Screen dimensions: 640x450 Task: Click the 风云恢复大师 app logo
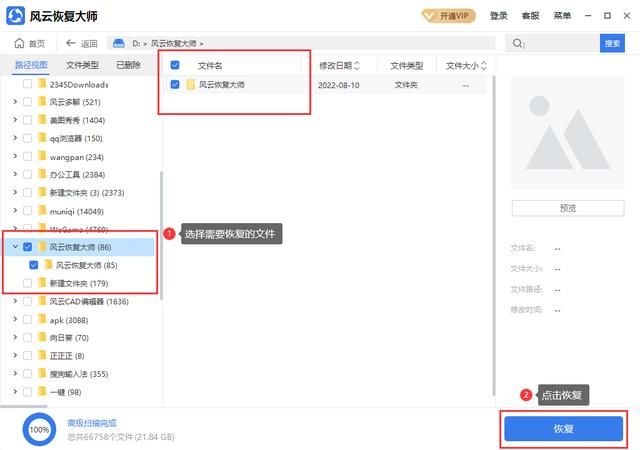(x=15, y=16)
